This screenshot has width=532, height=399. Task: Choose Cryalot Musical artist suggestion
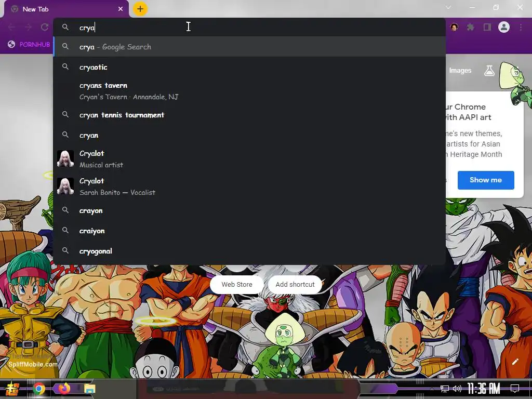(249, 159)
